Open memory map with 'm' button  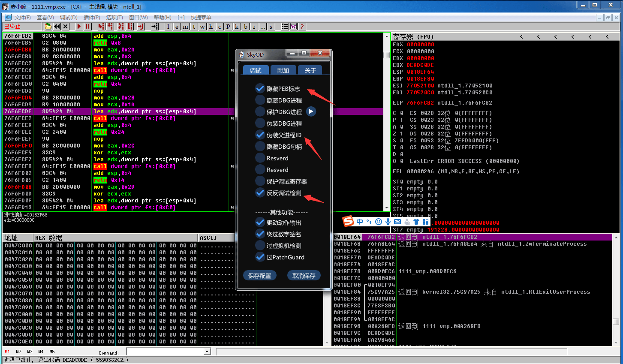(185, 27)
